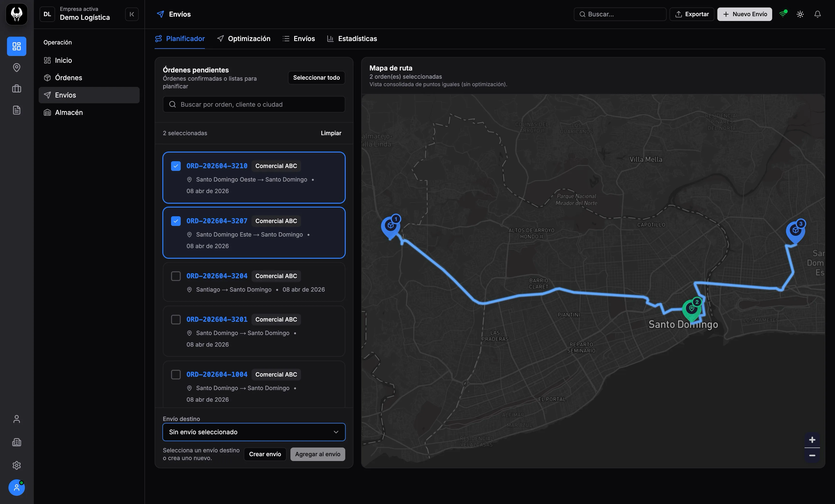Click green map marker number 2

tap(692, 310)
